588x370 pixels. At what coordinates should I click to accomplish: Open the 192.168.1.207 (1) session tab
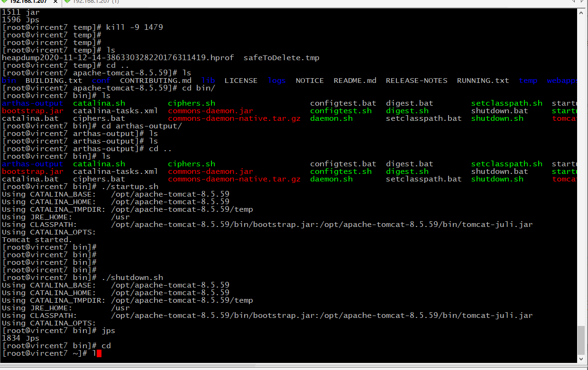point(95,2)
